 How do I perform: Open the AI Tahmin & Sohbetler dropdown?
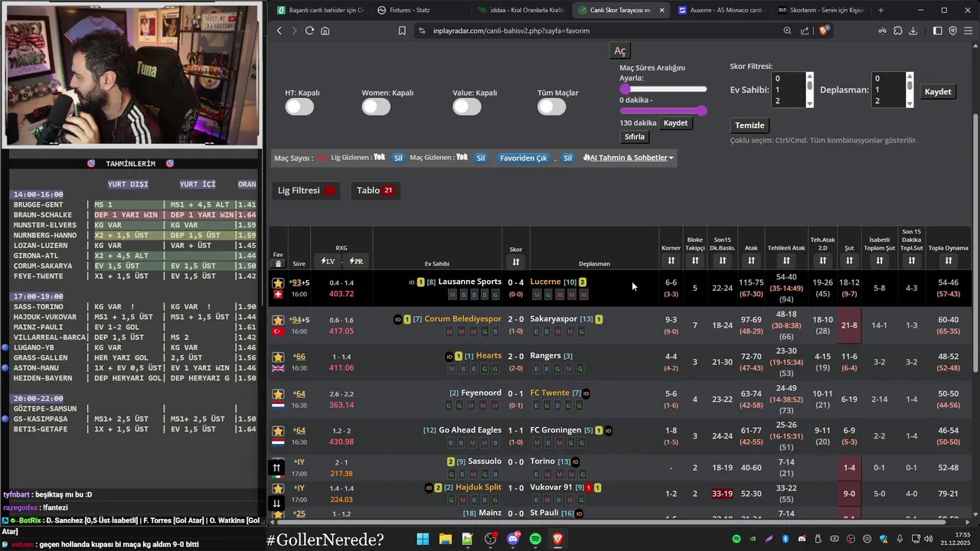point(629,158)
